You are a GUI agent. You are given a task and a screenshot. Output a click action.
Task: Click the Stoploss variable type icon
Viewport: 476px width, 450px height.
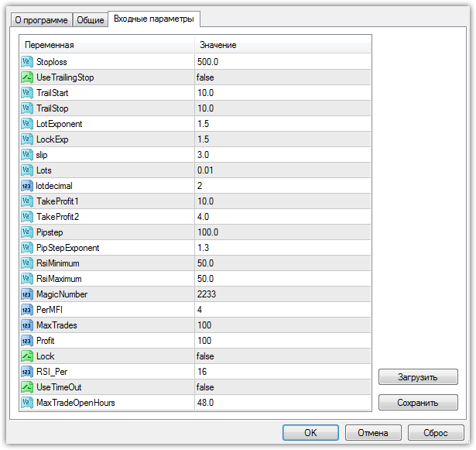(26, 62)
